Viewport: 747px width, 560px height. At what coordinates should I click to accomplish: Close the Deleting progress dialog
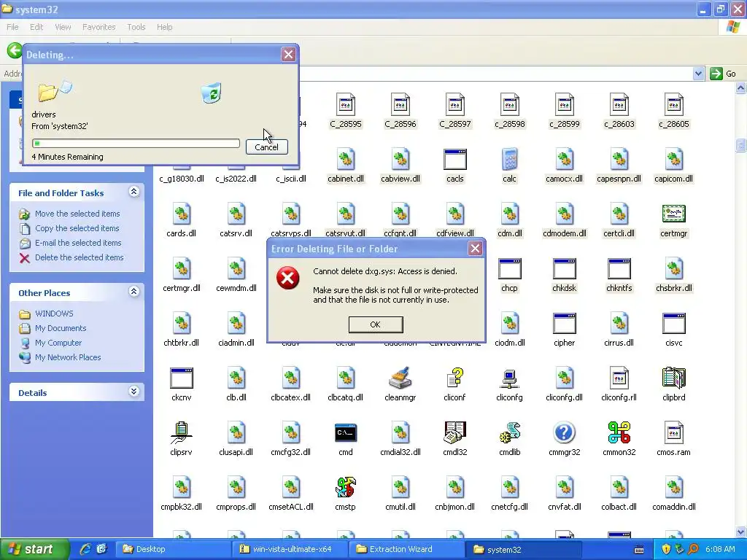click(x=288, y=54)
